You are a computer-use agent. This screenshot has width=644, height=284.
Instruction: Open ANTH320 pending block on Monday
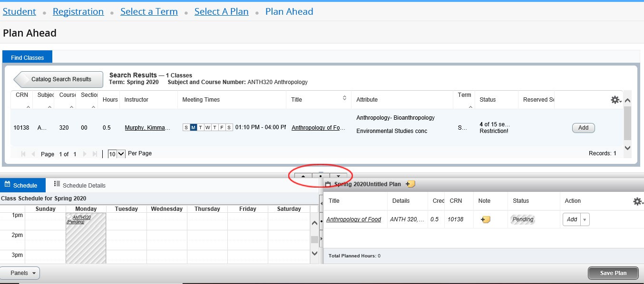86,237
